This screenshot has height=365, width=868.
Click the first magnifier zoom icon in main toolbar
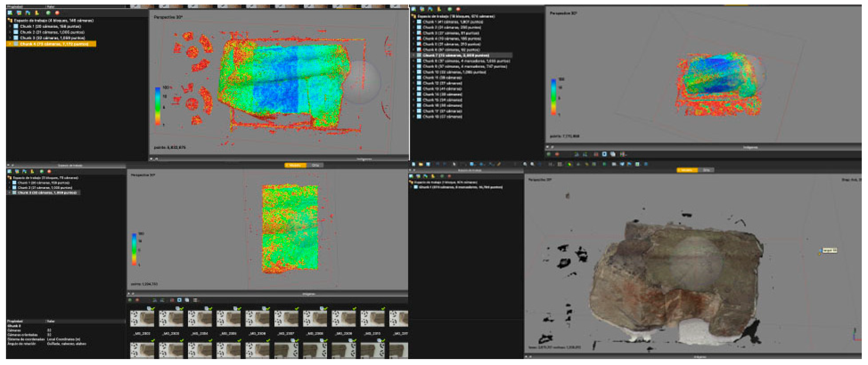525,164
